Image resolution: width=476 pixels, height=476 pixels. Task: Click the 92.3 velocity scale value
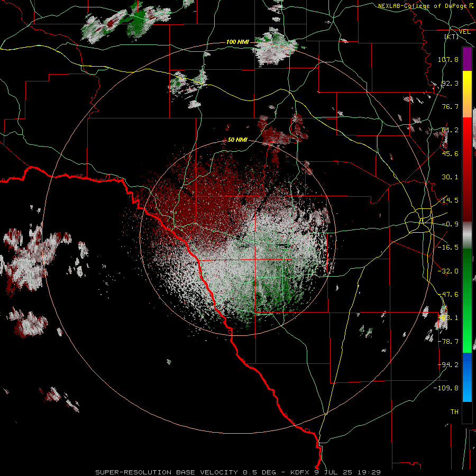point(450,83)
